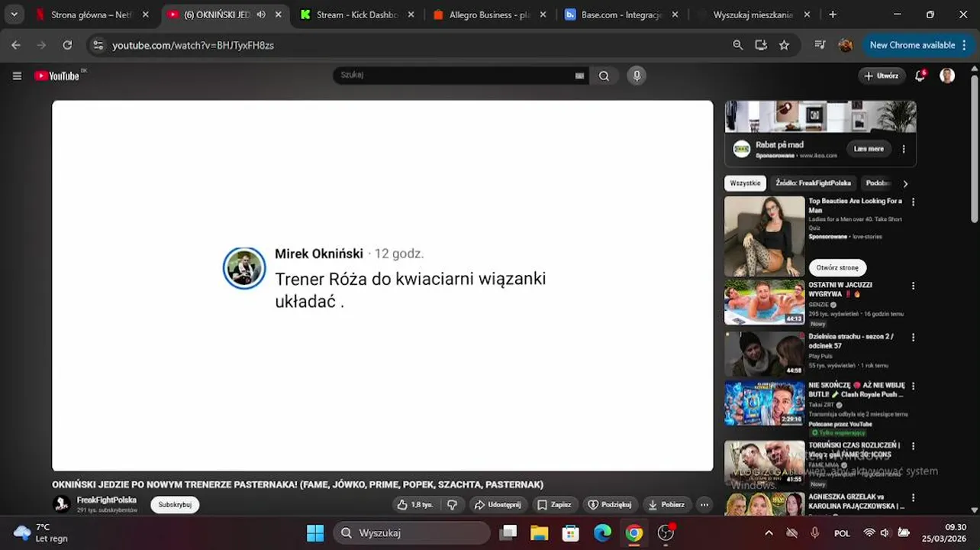
Task: Start voice search with the microphone icon
Action: (x=637, y=76)
